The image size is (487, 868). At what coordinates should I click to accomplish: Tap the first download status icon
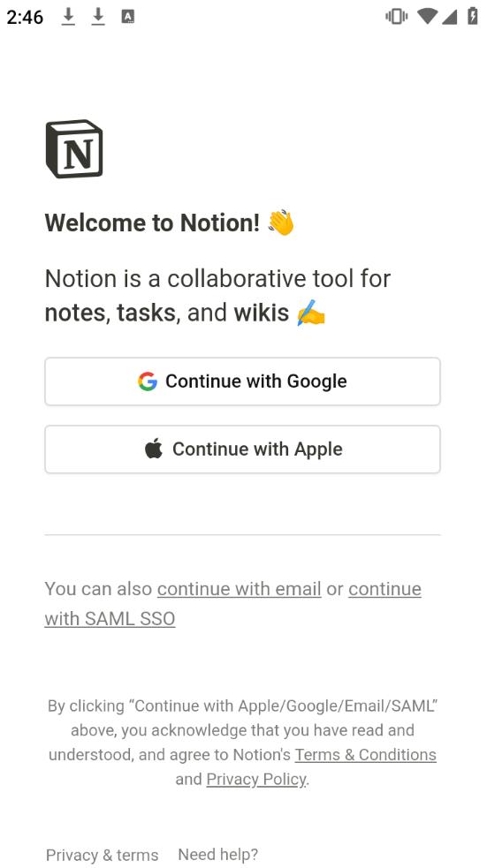click(68, 17)
